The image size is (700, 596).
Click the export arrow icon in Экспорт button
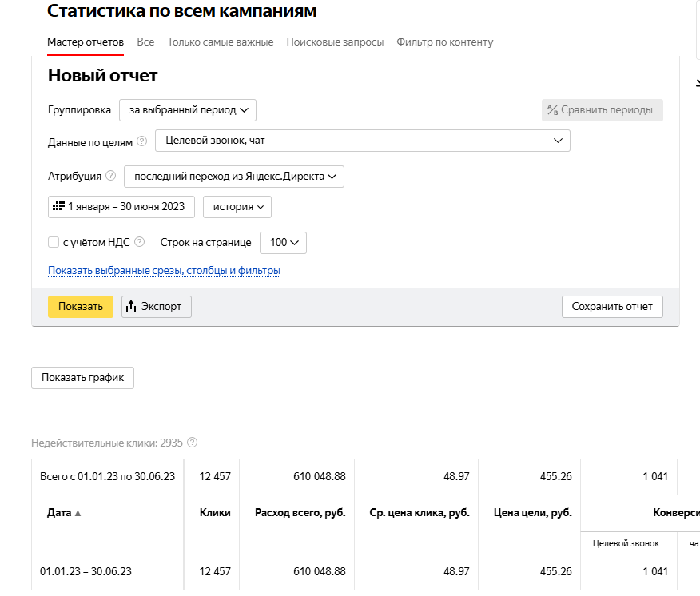tap(129, 306)
